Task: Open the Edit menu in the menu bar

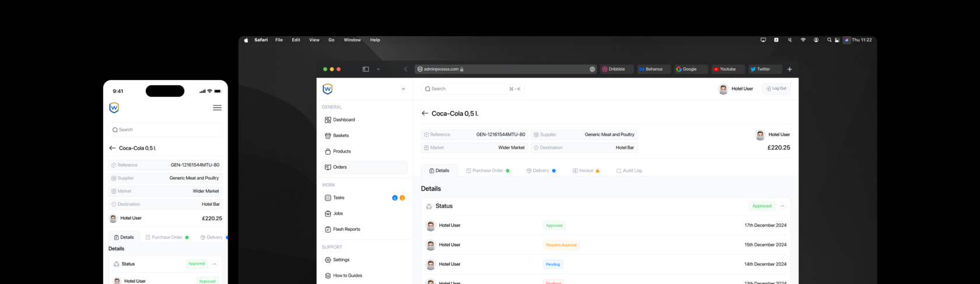Action: tap(296, 40)
